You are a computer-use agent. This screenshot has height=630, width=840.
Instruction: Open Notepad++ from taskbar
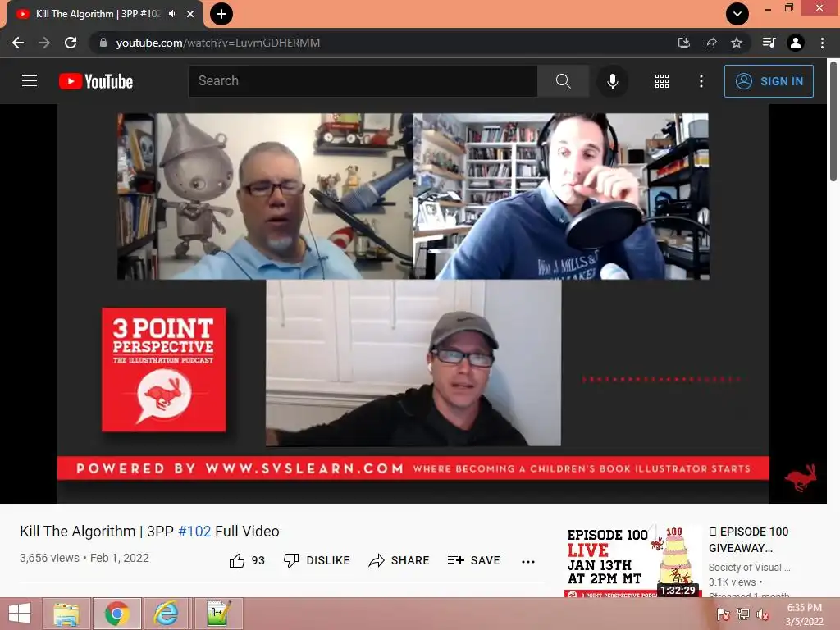click(218, 614)
